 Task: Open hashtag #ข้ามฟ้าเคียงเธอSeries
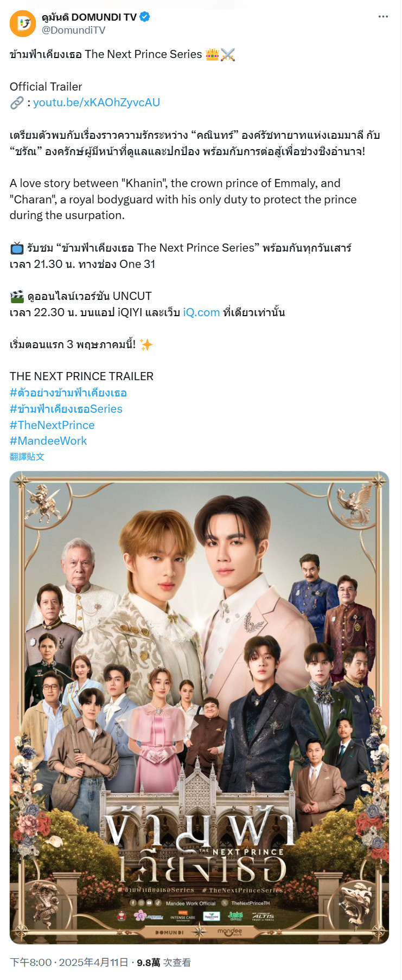point(66,409)
